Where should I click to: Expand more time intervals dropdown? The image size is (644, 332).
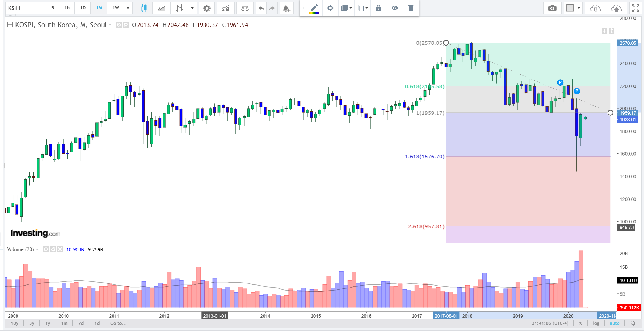pos(128,8)
